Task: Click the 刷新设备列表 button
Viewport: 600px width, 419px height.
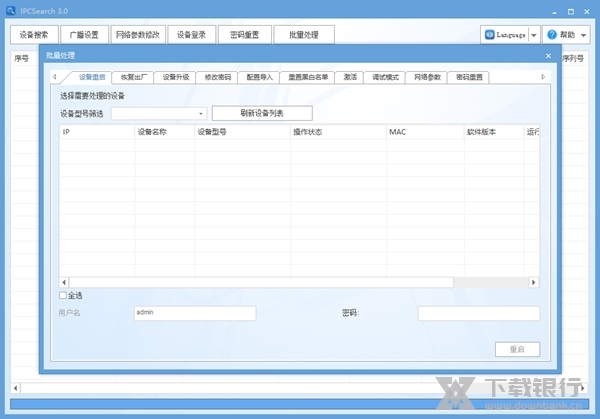Action: click(262, 113)
